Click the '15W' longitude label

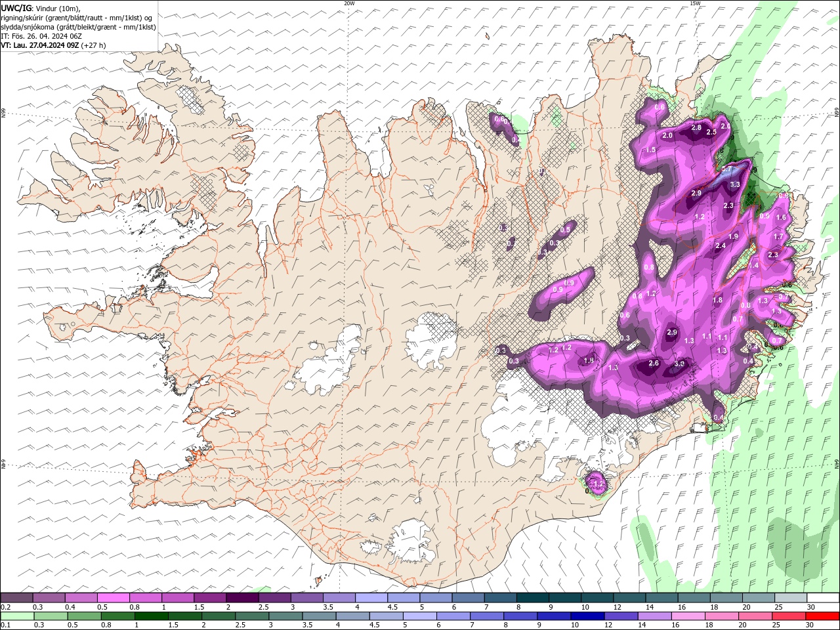tap(695, 3)
